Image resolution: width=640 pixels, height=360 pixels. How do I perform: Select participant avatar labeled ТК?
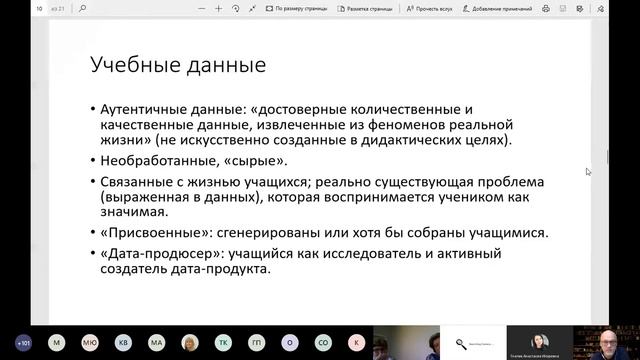click(223, 343)
